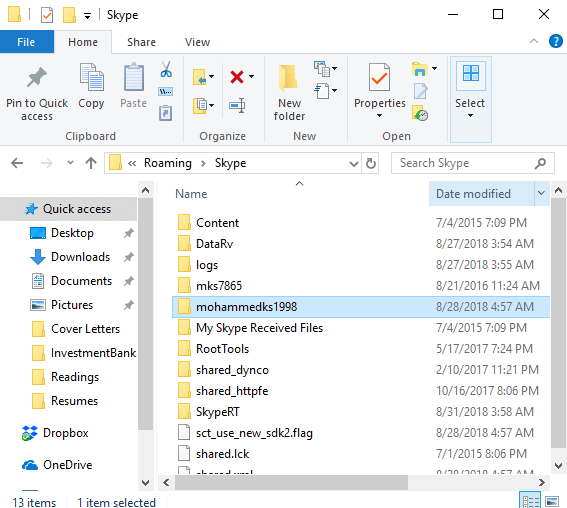The image size is (567, 508).
Task: Click New folder icon in title bar toolbar
Action: 69,15
